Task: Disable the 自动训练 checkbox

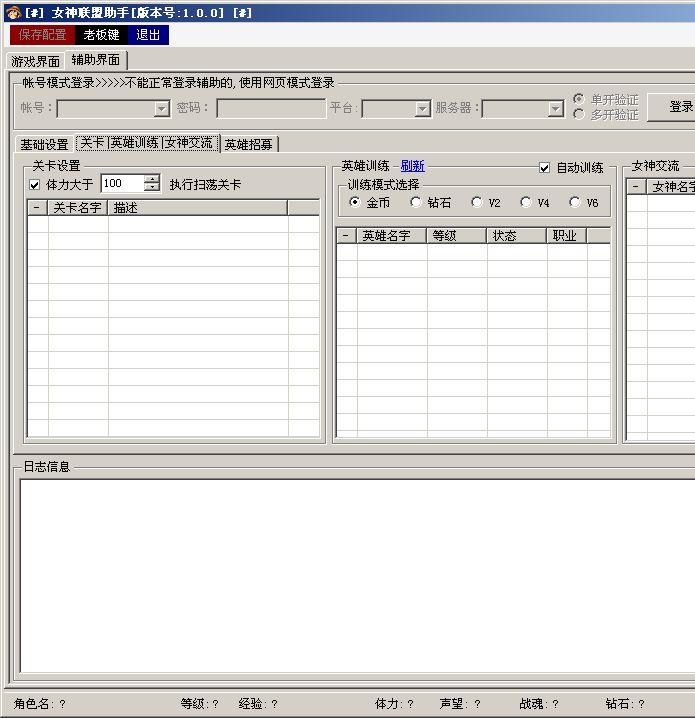Action: (x=545, y=168)
